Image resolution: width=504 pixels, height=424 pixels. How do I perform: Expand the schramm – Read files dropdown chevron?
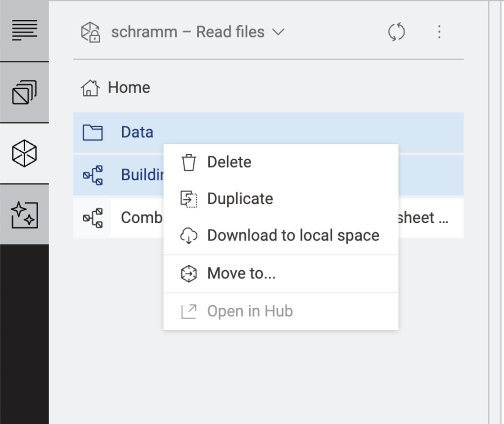pyautogui.click(x=278, y=32)
